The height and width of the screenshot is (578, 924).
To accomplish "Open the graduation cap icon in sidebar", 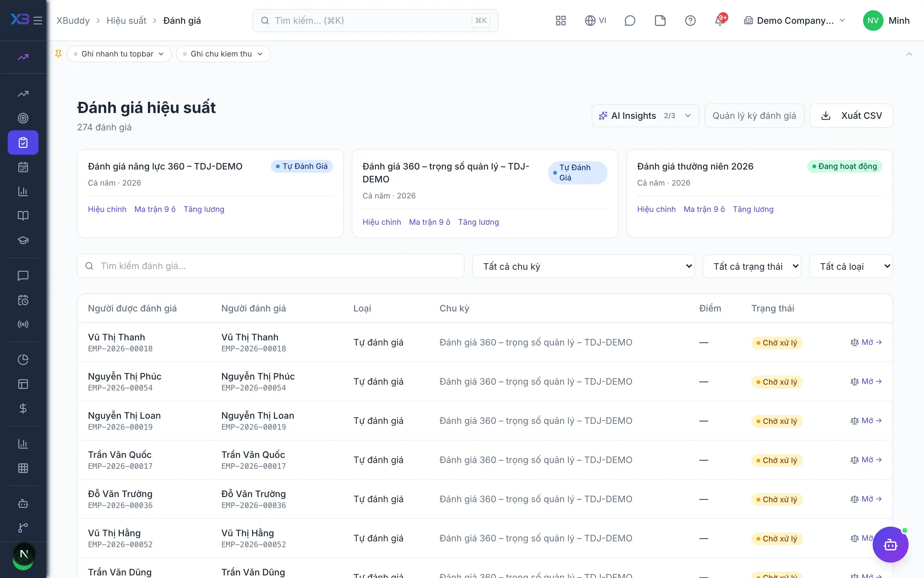I will [23, 240].
